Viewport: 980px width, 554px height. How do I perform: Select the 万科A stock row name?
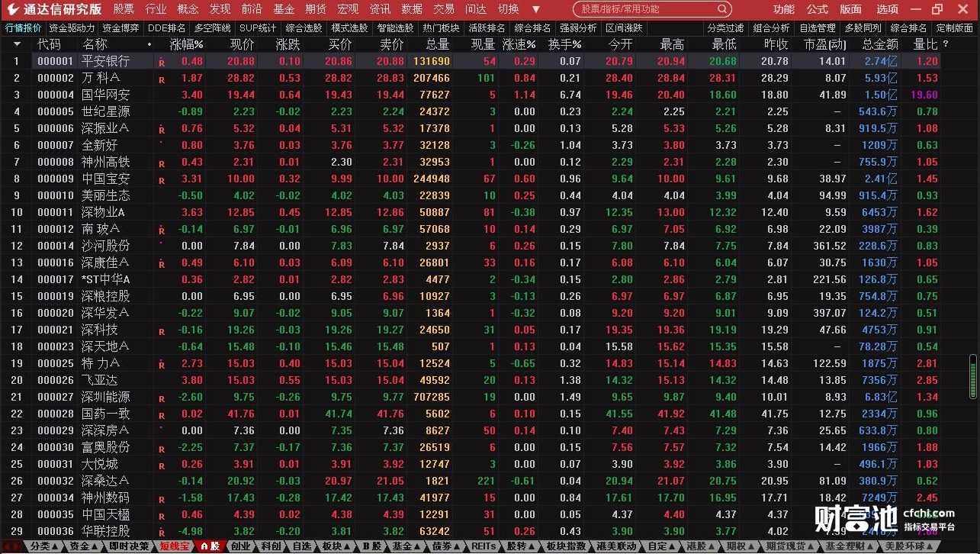101,78
